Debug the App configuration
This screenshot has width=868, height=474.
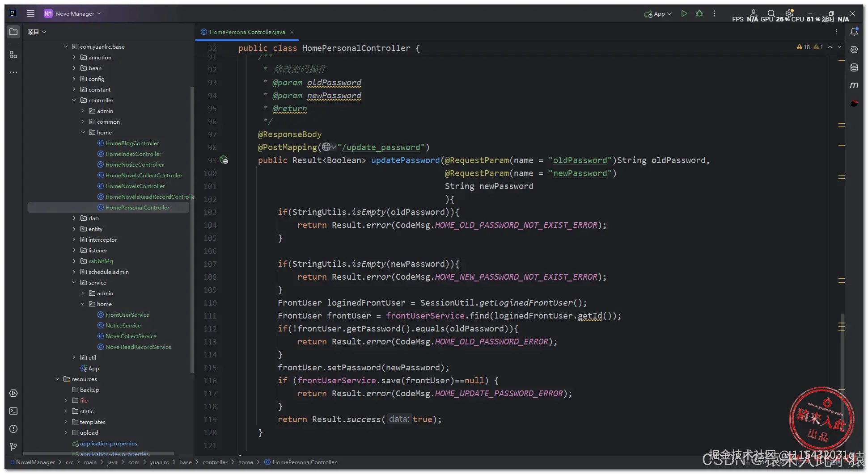tap(699, 13)
